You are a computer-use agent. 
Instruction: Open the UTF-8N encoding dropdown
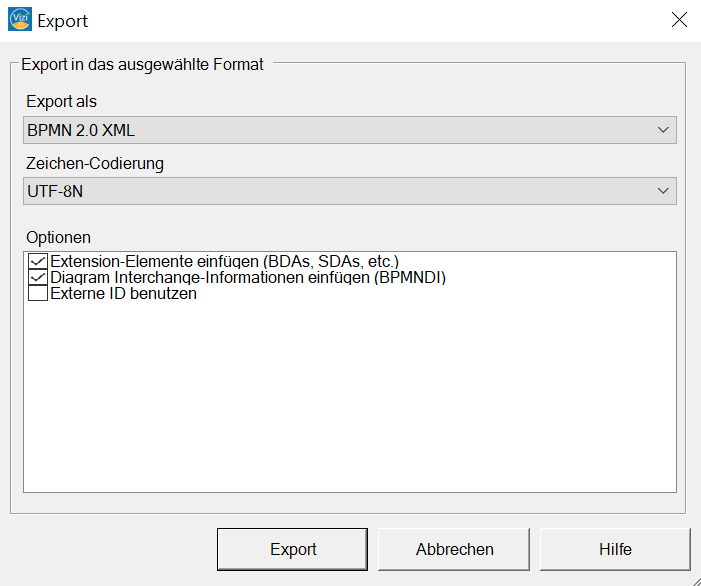(350, 191)
